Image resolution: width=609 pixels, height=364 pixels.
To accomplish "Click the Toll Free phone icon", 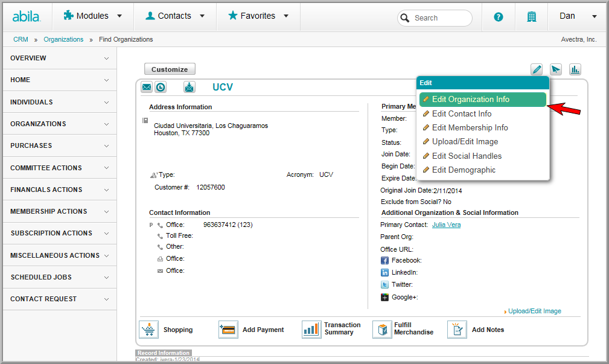I will (x=160, y=236).
